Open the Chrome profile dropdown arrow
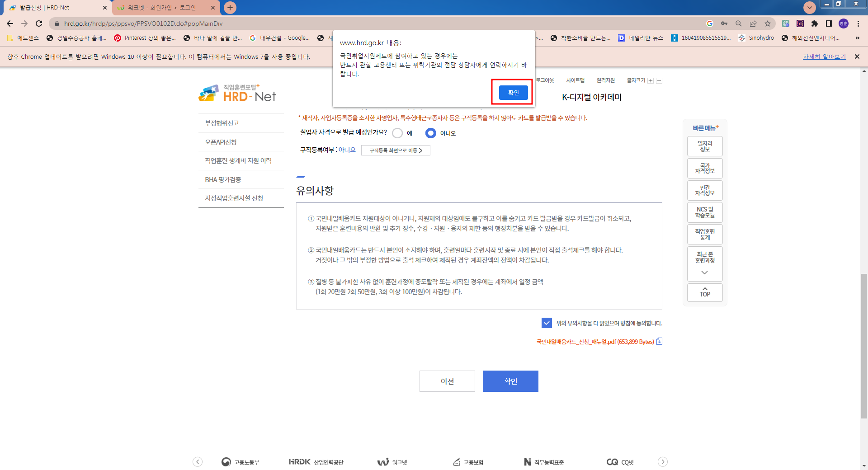Viewport: 868px width, 470px height. [x=809, y=7]
